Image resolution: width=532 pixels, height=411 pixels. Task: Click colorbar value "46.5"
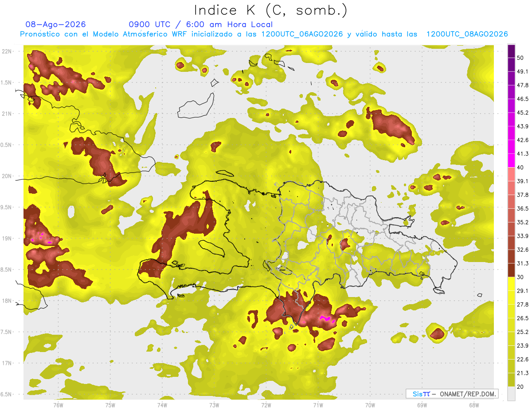point(522,99)
